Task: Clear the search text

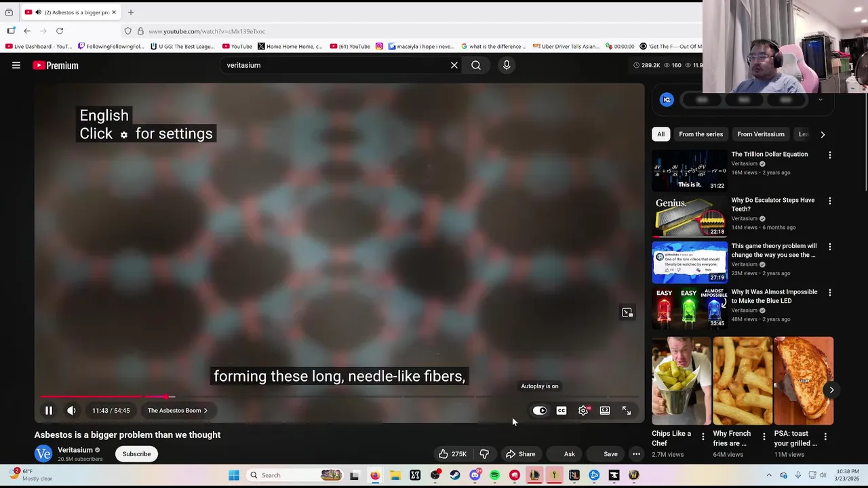Action: pos(454,65)
